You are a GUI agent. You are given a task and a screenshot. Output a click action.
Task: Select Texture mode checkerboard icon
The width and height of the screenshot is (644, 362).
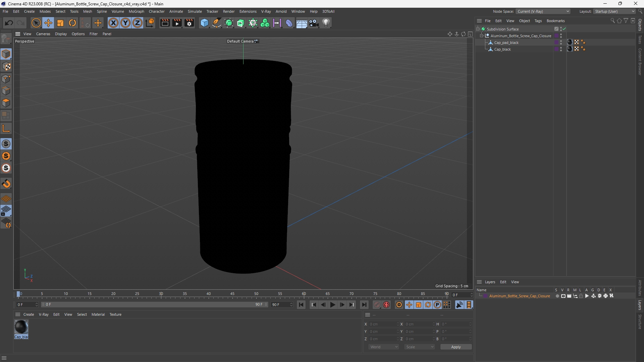click(6, 66)
